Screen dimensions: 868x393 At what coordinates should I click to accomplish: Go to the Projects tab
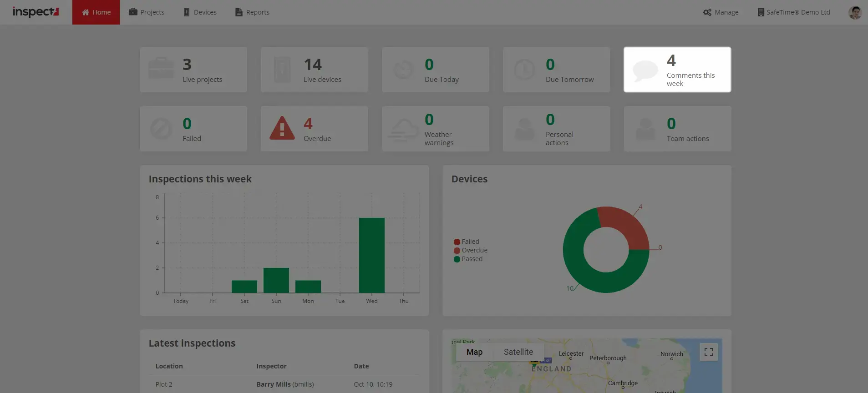pyautogui.click(x=146, y=12)
